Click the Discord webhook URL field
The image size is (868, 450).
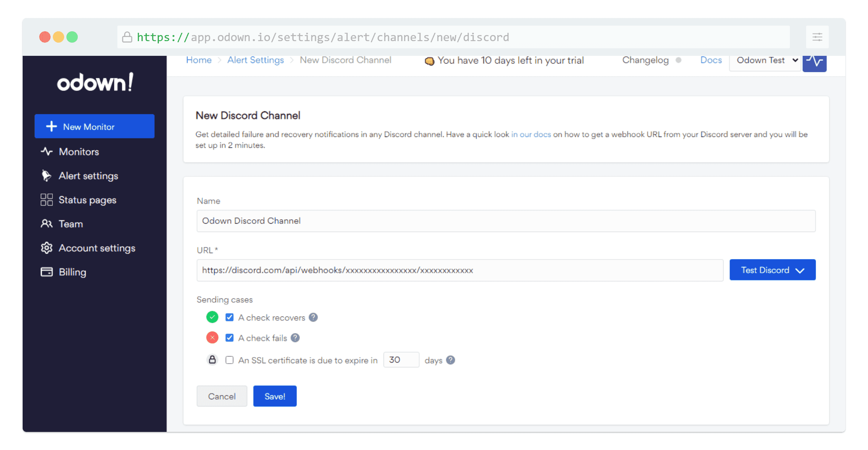coord(459,270)
